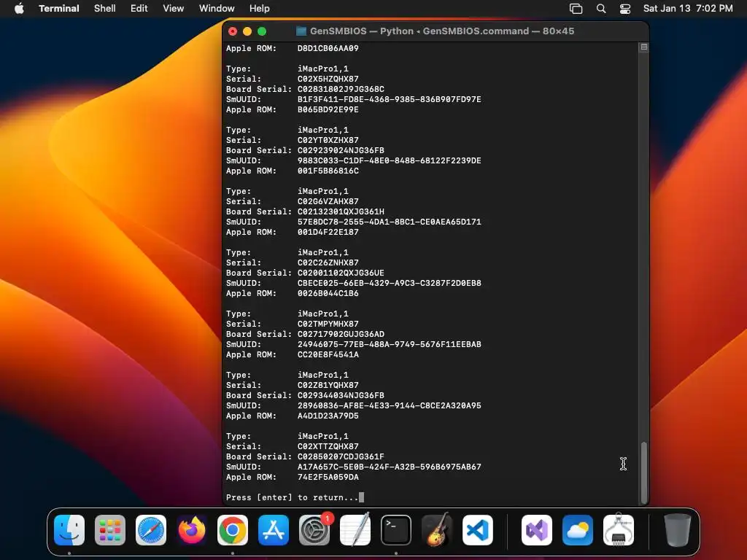Click Apple ROM 74E2F5A059DA

[x=328, y=477]
